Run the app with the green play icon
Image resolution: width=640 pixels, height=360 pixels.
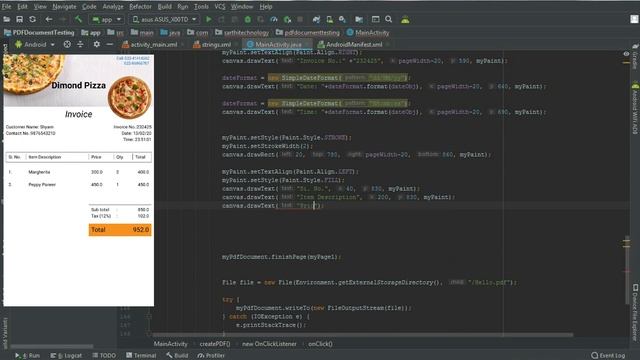point(209,19)
